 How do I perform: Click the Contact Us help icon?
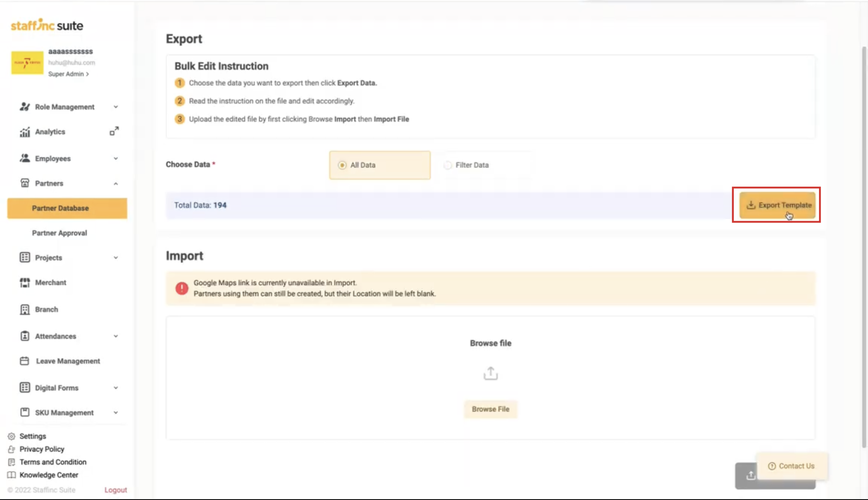pyautogui.click(x=772, y=466)
